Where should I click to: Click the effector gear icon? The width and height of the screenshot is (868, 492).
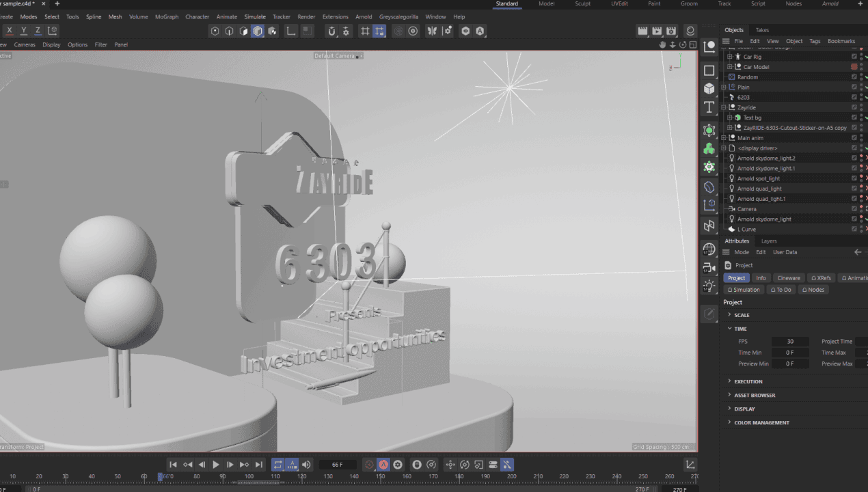click(709, 167)
